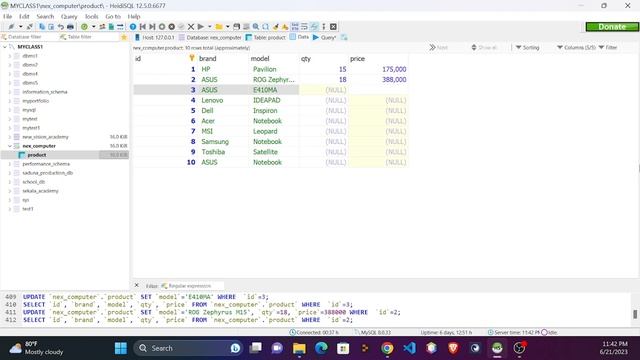Jump to first row toolbar icon
This screenshot has height=360, width=640.
click(x=142, y=27)
